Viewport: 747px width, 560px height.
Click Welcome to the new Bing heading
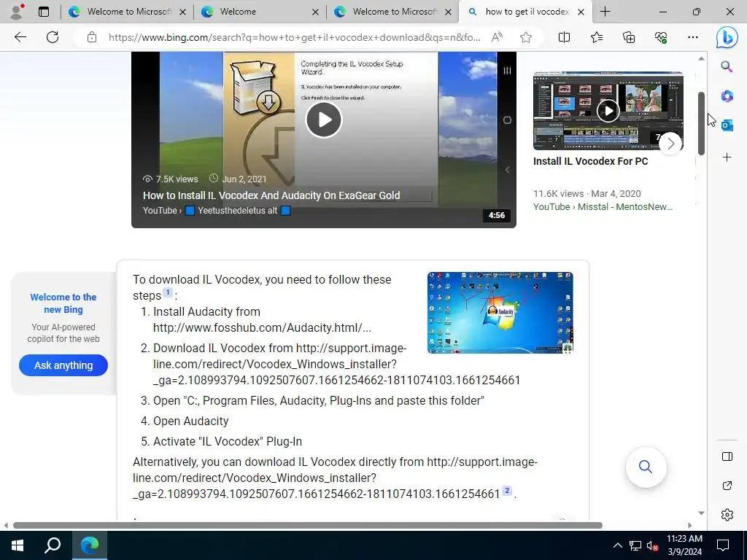point(63,303)
